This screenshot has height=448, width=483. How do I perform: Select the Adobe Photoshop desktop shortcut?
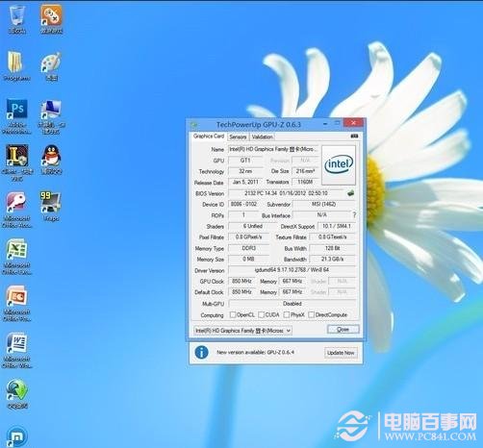point(17,116)
